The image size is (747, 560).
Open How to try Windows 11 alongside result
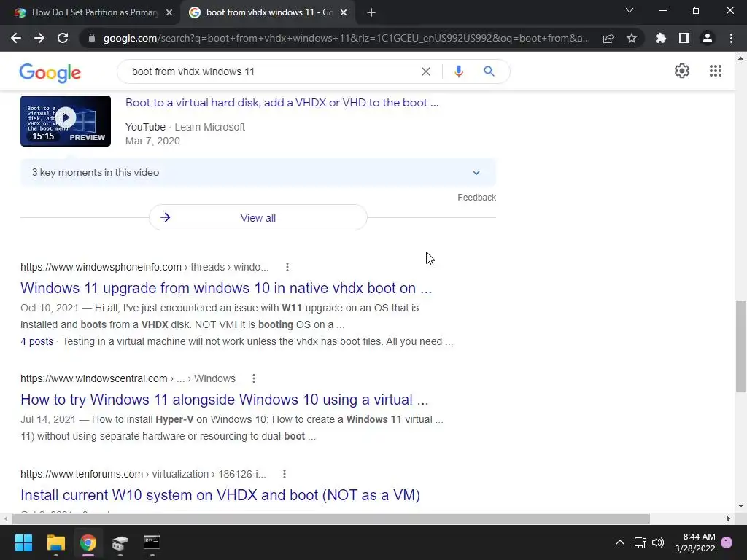coord(225,399)
